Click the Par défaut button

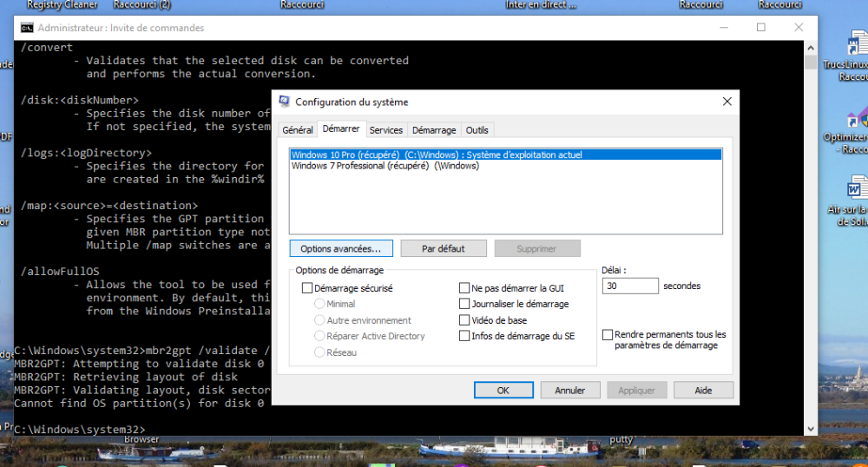[x=444, y=248]
